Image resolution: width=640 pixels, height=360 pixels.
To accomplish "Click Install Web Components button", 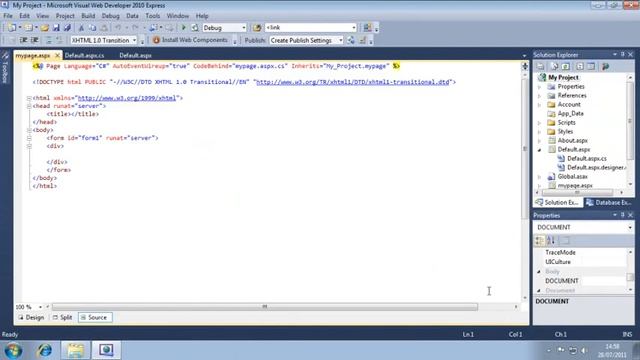I will [190, 40].
